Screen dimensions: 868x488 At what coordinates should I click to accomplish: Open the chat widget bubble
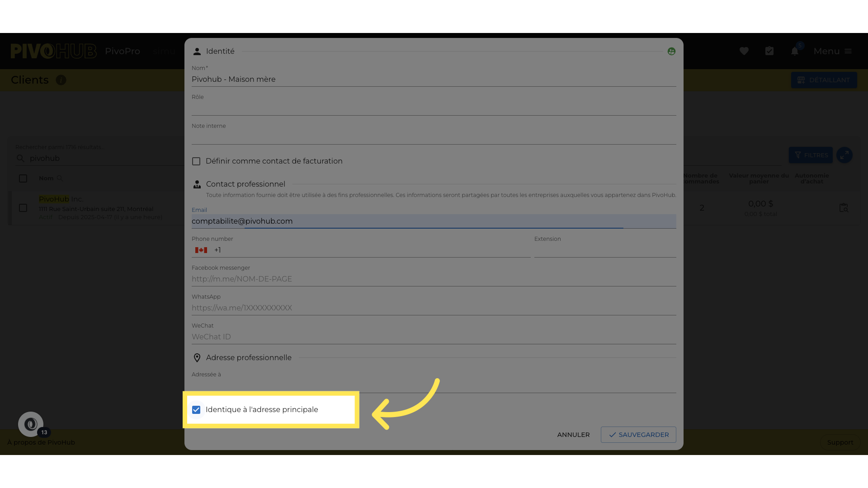click(31, 424)
